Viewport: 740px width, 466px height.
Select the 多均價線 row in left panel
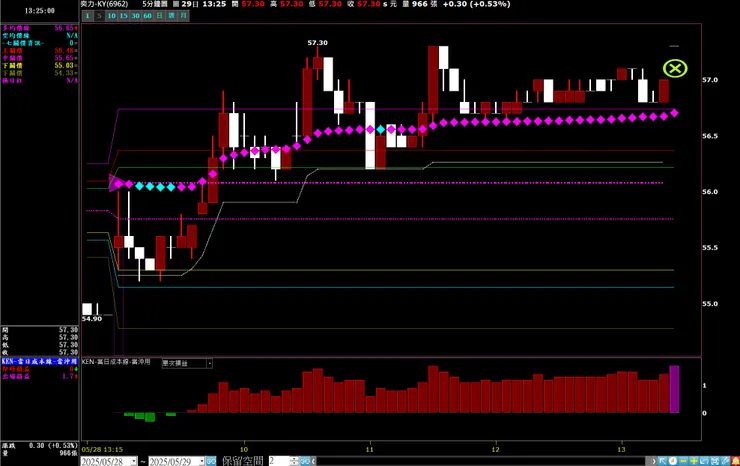pos(40,28)
